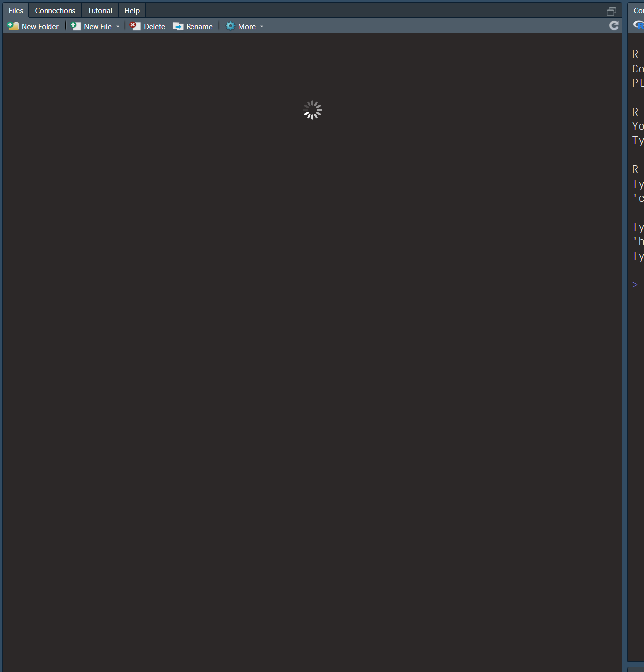Click the New Folder yellow folder icon
This screenshot has width=644, height=672.
[x=13, y=26]
